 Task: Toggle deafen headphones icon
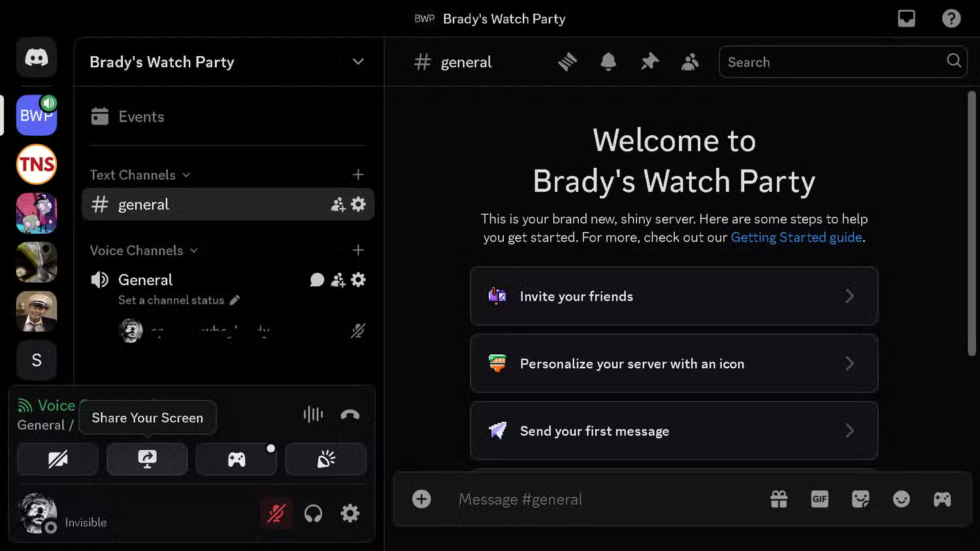click(x=314, y=514)
